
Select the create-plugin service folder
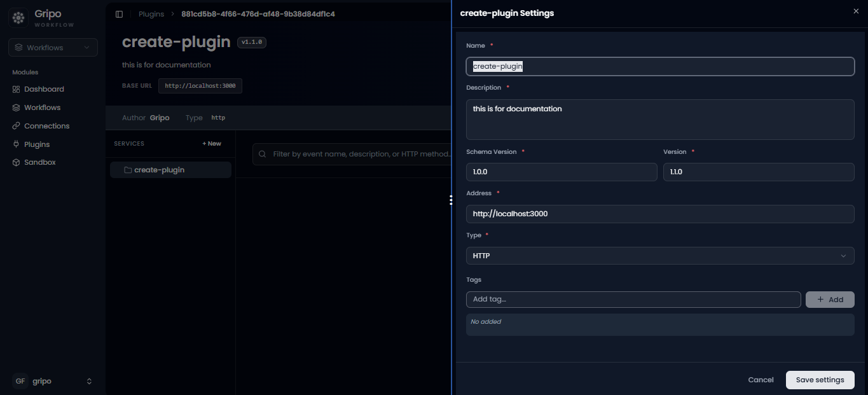[x=170, y=170]
